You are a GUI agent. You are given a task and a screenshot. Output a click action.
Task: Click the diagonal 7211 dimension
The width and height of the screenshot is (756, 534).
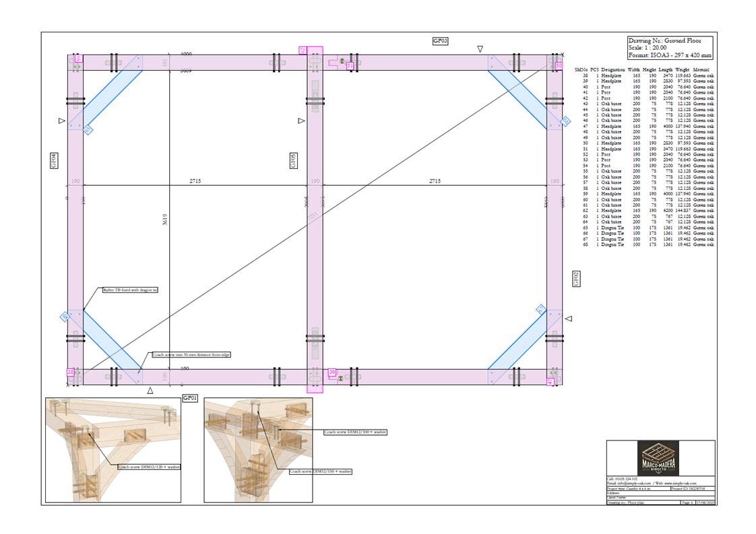point(313,216)
